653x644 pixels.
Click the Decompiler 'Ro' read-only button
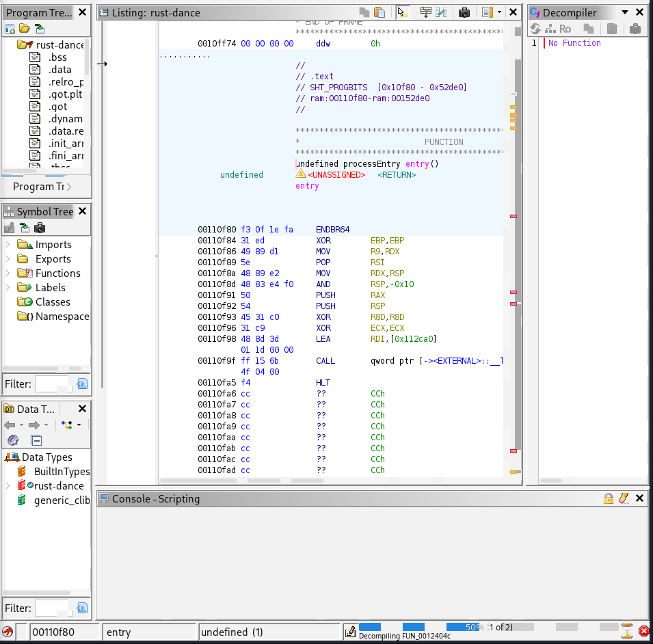coord(565,29)
